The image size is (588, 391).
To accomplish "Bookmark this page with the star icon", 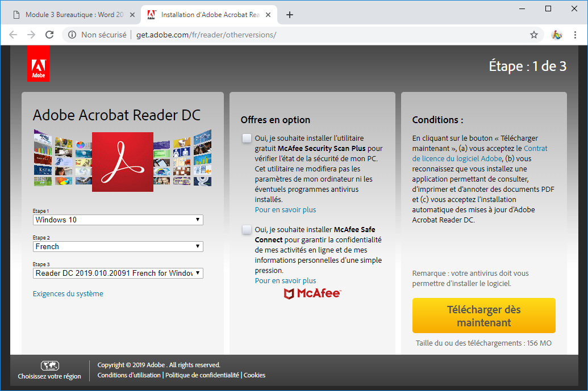I will point(534,35).
